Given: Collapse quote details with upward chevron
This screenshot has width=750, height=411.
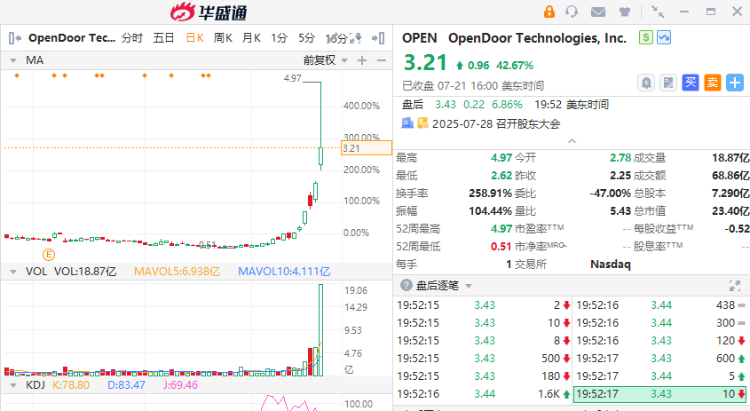Looking at the screenshot, I should [x=572, y=141].
